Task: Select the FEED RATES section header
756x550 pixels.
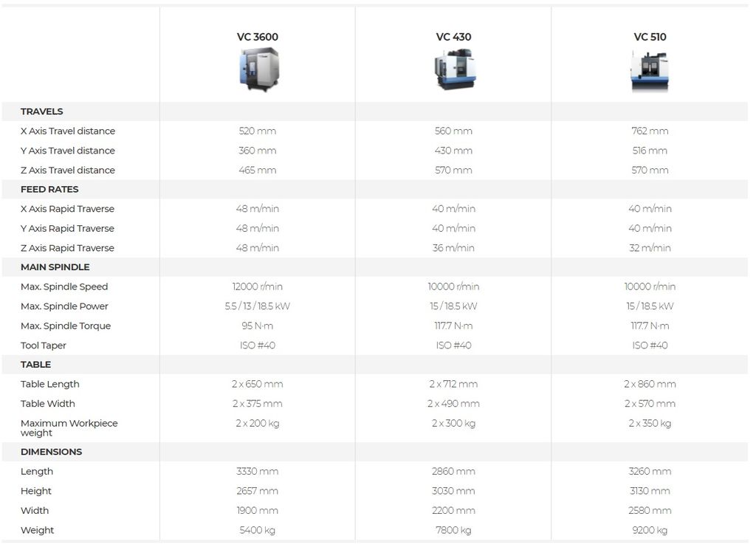Action: click(49, 190)
